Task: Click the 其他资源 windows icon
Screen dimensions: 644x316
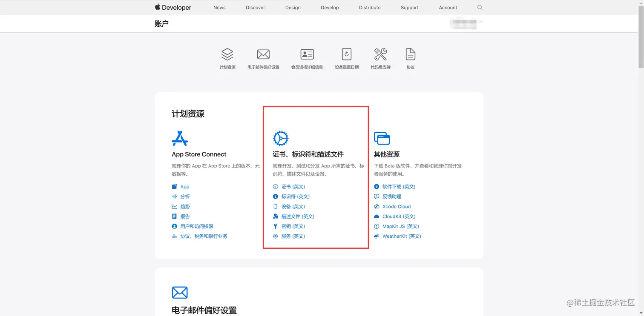Action: [382, 138]
